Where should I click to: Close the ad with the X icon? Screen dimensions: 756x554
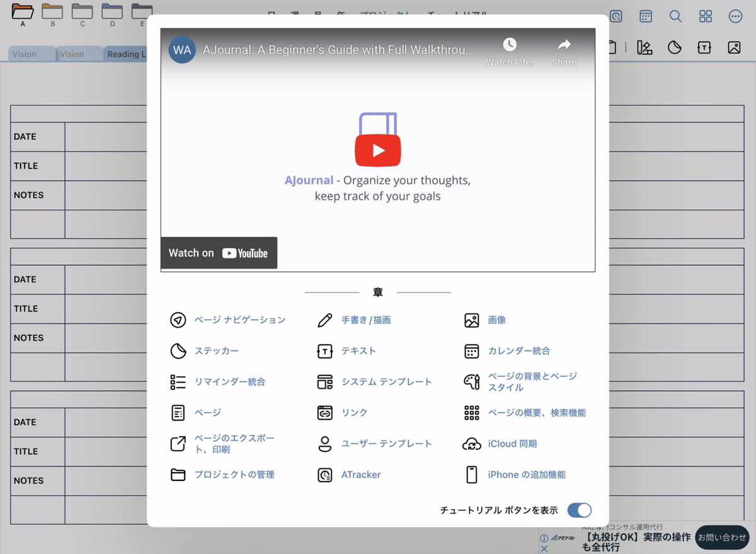(x=544, y=549)
